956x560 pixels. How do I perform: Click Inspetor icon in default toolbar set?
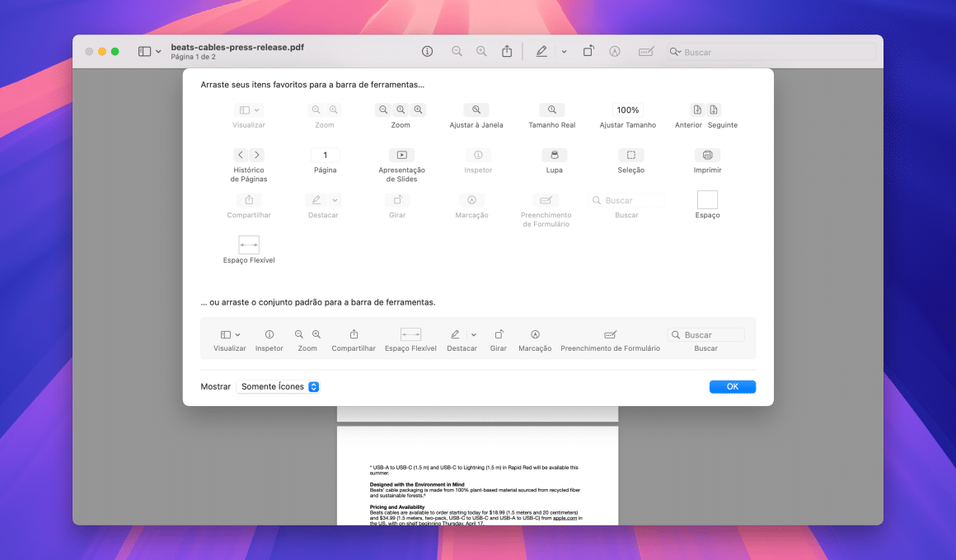point(269,334)
